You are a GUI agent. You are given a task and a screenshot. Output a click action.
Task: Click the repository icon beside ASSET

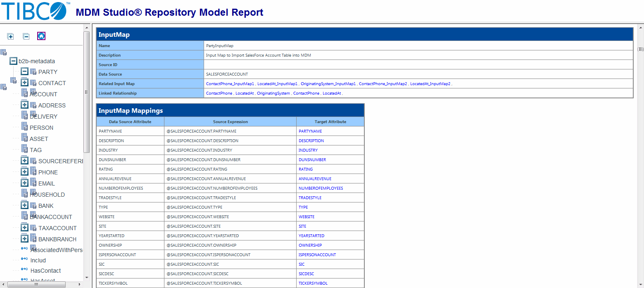[24, 137]
